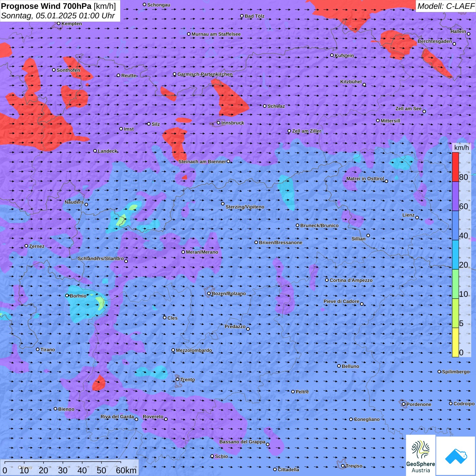Click the 'Bad Tölz' label

[x=254, y=16]
